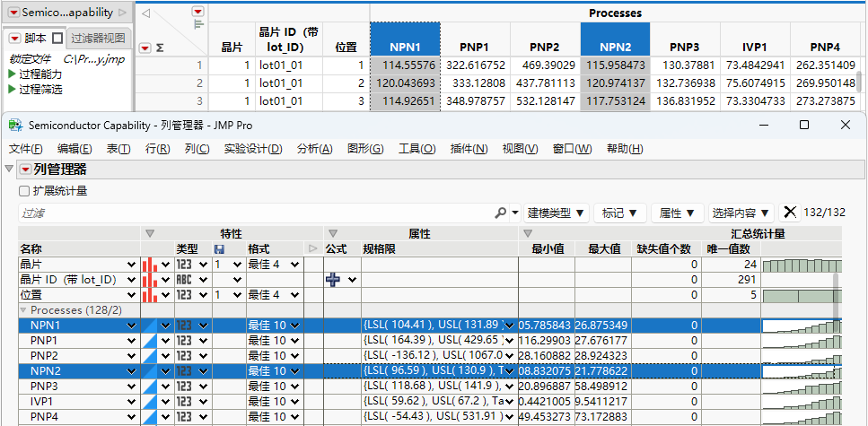The width and height of the screenshot is (868, 426).
Task: Switch to the 过滤器视图 tab
Action: point(99,39)
